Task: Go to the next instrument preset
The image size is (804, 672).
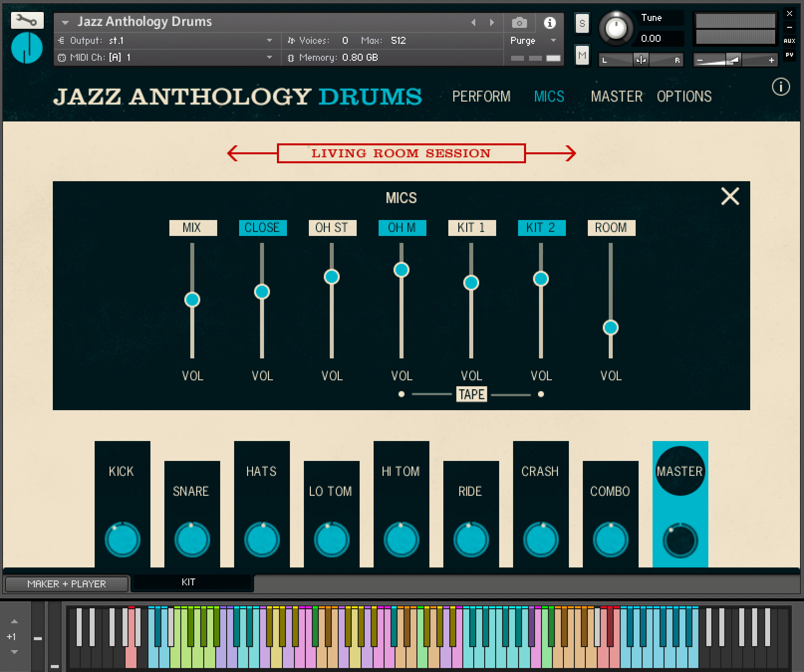Action: point(492,22)
